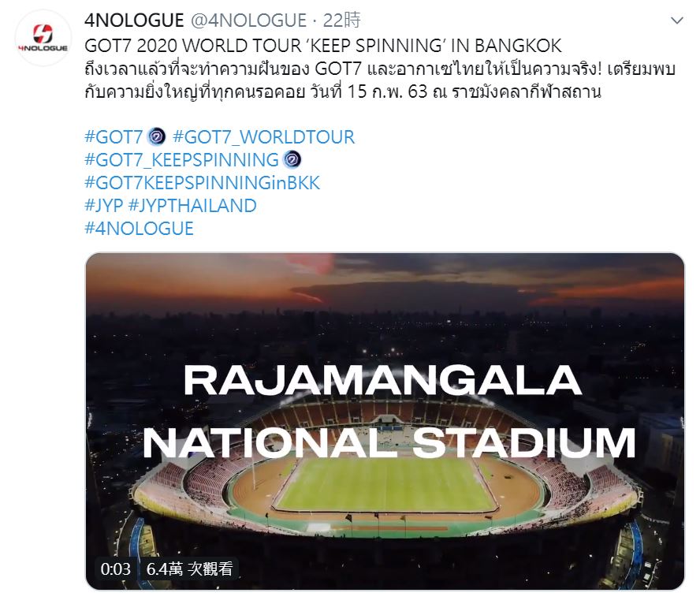Visit the #GOT7KEEPSPINNINGinBKK hashtag
700x604 pixels.
202,182
